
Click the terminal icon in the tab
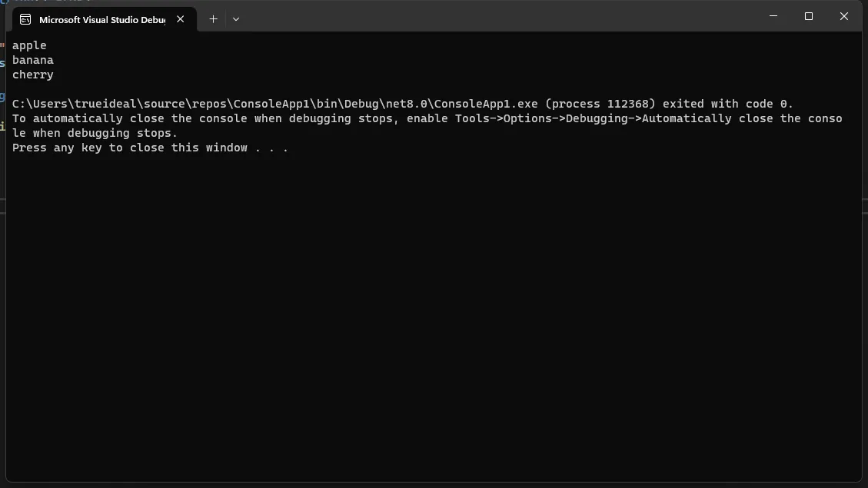(25, 19)
